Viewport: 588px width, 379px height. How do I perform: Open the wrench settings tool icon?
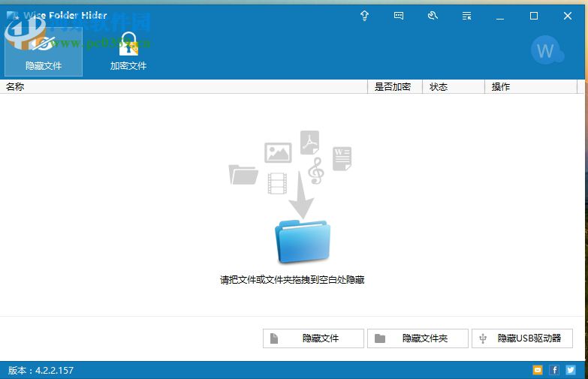[433, 16]
